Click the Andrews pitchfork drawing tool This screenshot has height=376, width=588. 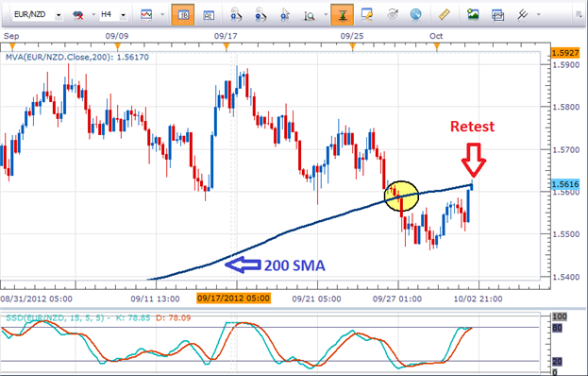tap(522, 14)
